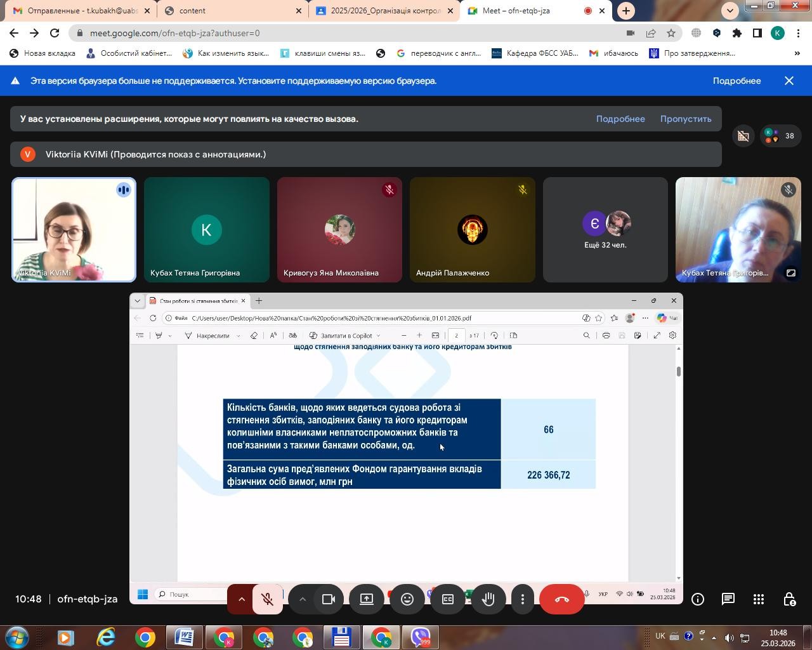This screenshot has width=812, height=650.
Task: Click Пропустить on the extensions warning
Action: pos(685,119)
